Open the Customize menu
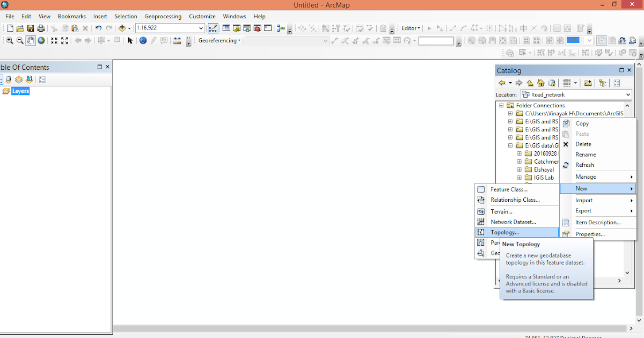 pos(202,16)
